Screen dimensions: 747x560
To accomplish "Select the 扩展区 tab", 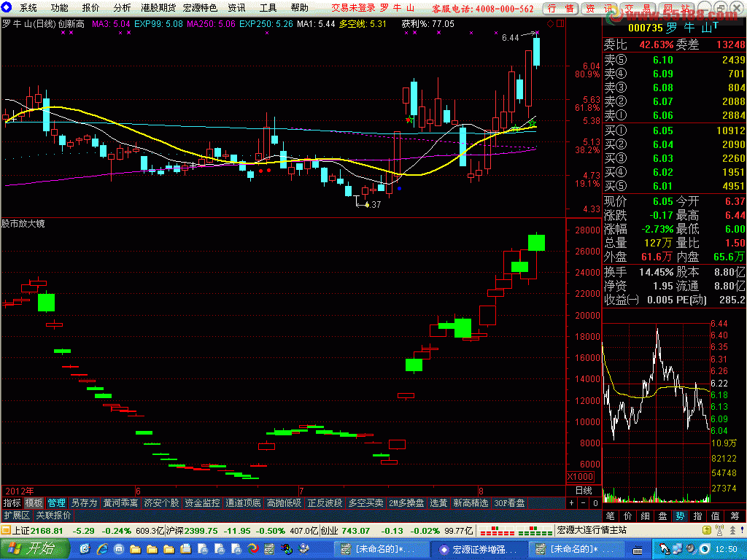I will 17,516.
